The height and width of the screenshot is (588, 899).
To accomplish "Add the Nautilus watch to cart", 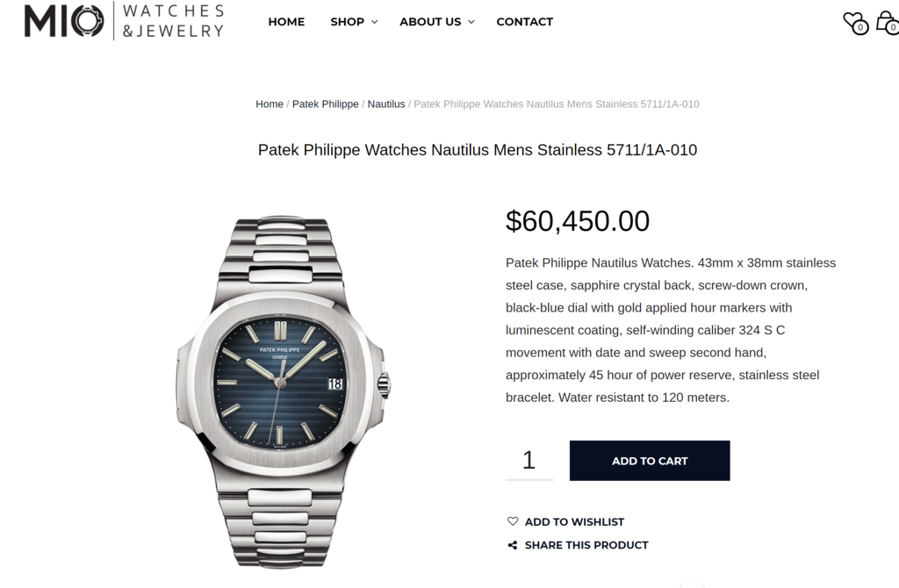I will [650, 461].
